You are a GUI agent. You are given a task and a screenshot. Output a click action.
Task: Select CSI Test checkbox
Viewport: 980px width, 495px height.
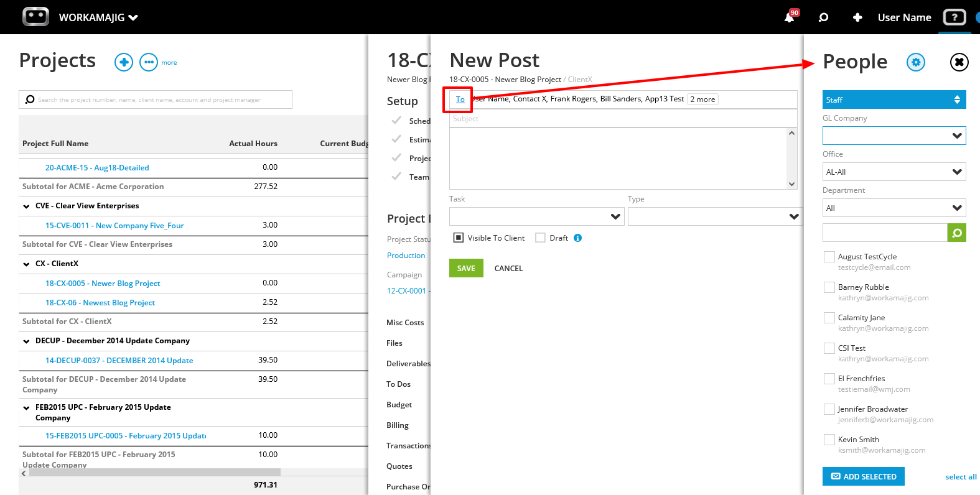[x=829, y=348]
